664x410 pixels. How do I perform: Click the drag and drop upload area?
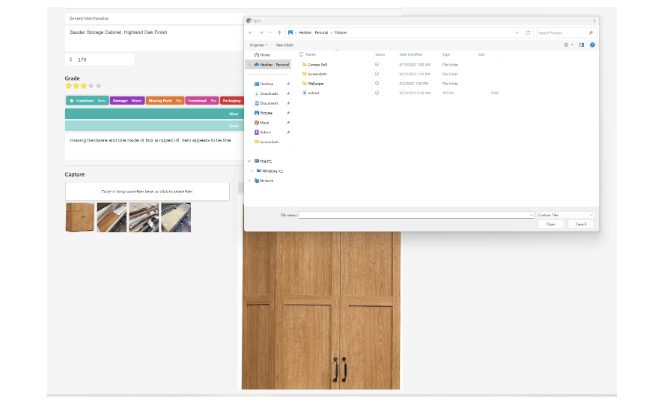point(147,192)
